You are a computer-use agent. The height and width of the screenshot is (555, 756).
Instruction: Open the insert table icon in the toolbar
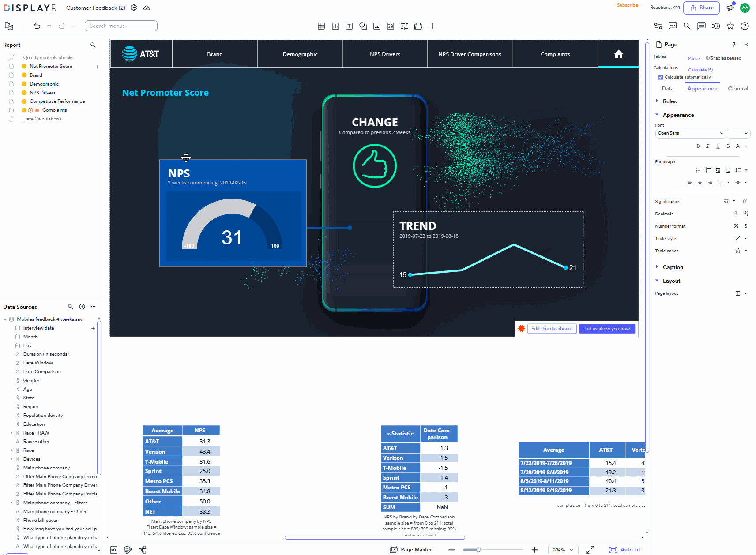(321, 26)
